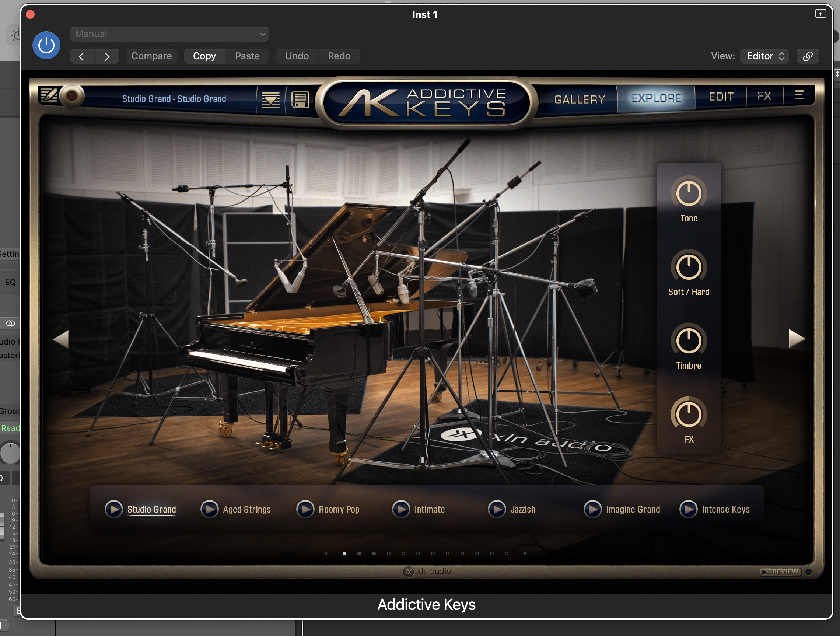This screenshot has height=636, width=840.
Task: Go to next preset page small arrow
Action: point(525,553)
